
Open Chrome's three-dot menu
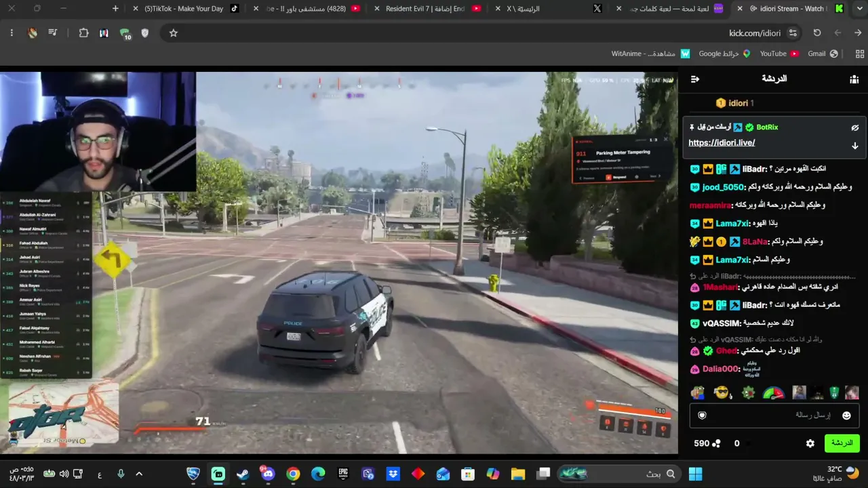tap(12, 33)
